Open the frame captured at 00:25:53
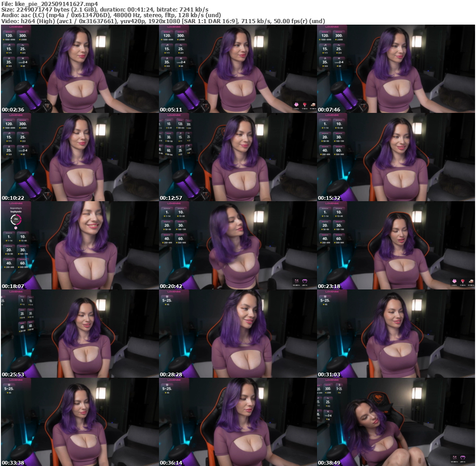Screen dimensions: 476x466 (x=80, y=334)
